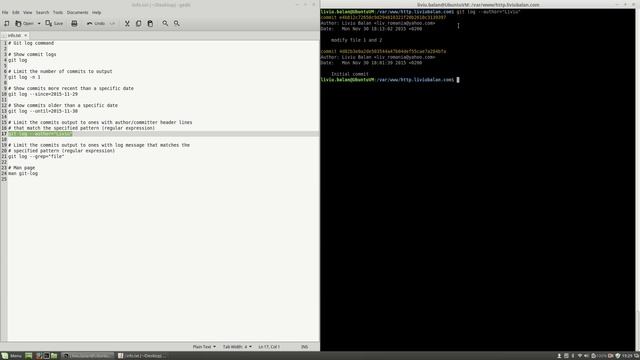Click the Ln 17, Col 1 status indicator
640x360 pixels.
(269, 347)
